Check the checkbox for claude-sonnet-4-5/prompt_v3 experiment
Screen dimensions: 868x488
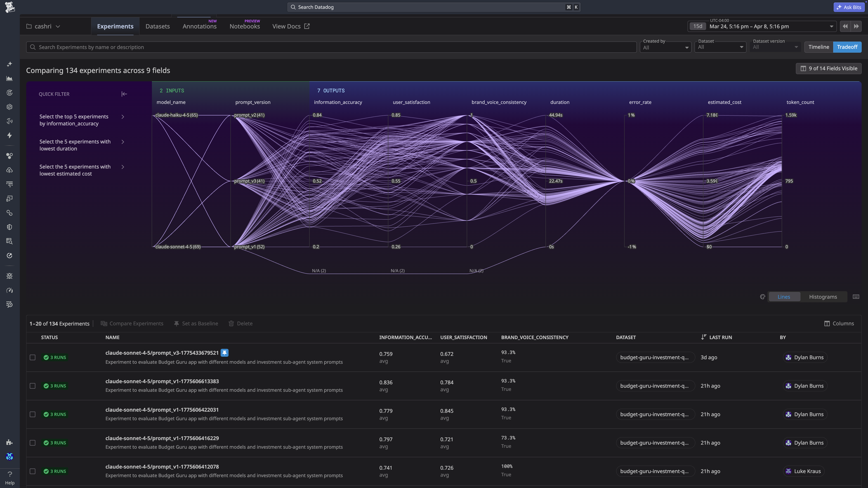click(32, 357)
